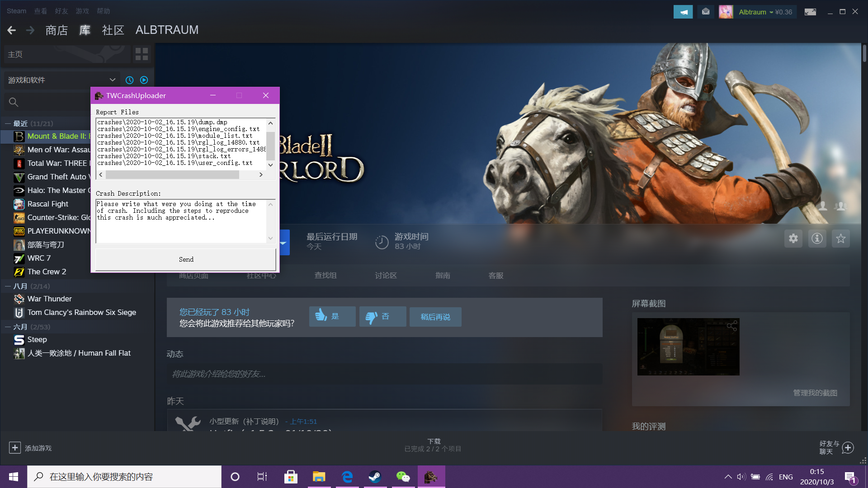Mark game as favorite star icon

pos(841,239)
